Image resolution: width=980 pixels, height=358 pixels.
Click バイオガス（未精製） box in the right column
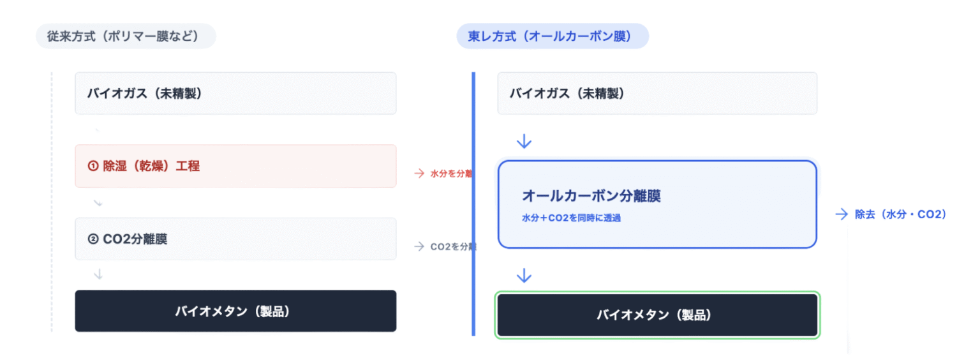657,93
